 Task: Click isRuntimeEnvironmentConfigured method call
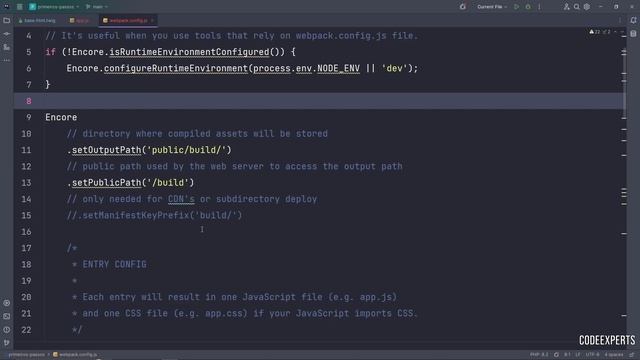pyautogui.click(x=189, y=52)
